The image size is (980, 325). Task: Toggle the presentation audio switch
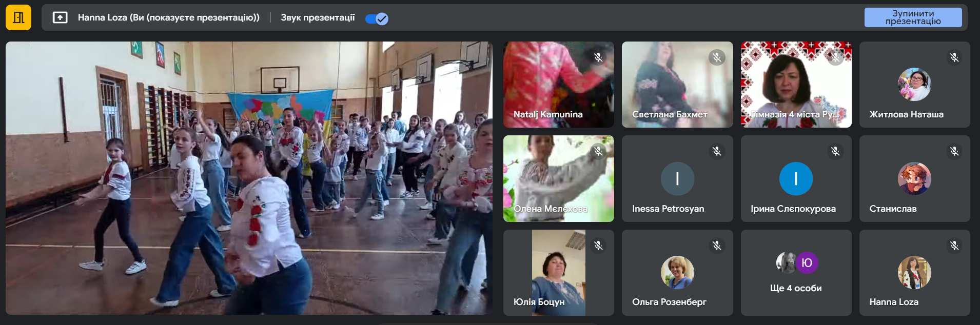pyautogui.click(x=377, y=18)
